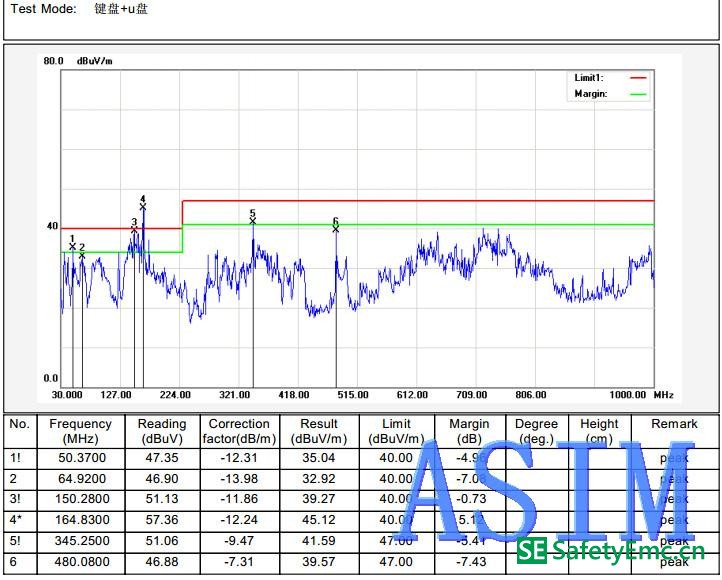Click the green Margin legend line
The height and width of the screenshot is (580, 722).
637,94
